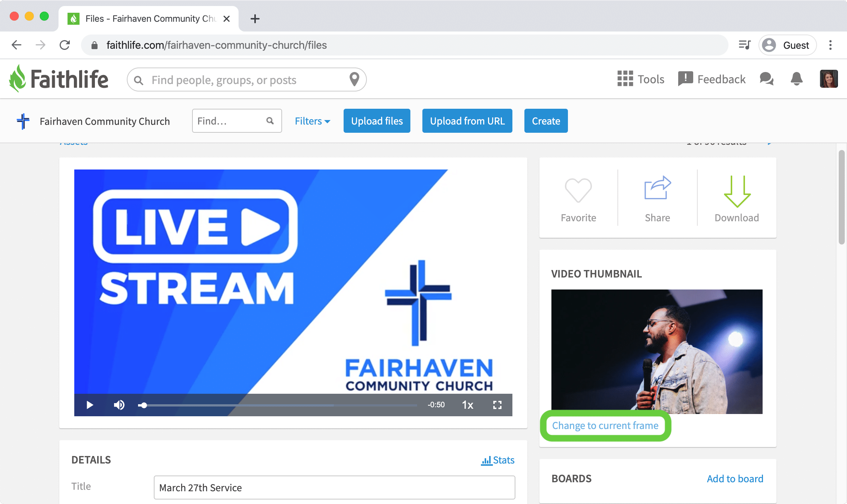Go back in browser history
This screenshot has width=847, height=504.
pos(17,45)
